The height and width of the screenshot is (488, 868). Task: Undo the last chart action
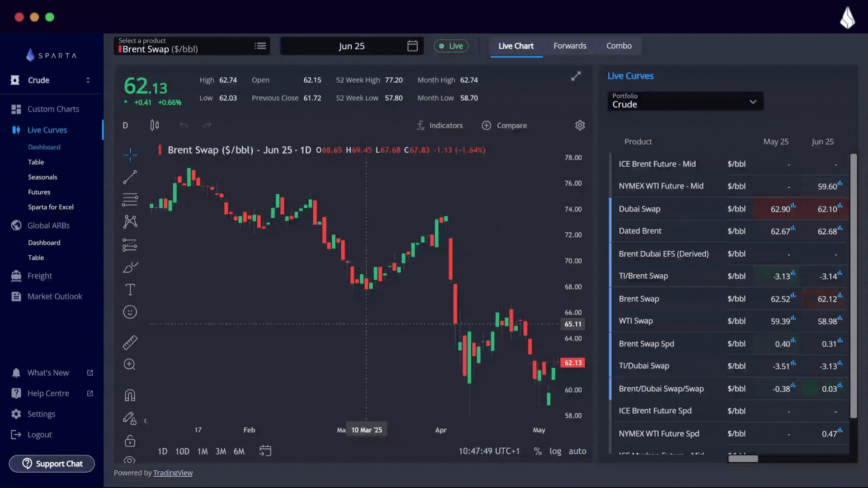tap(183, 125)
